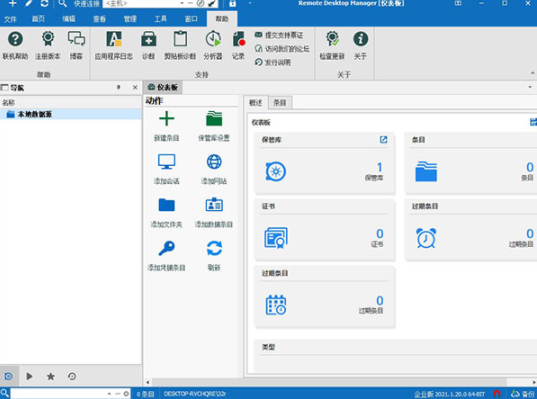Click the status bar search magnifier icon
The width and height of the screenshot is (537, 399).
click(4, 393)
